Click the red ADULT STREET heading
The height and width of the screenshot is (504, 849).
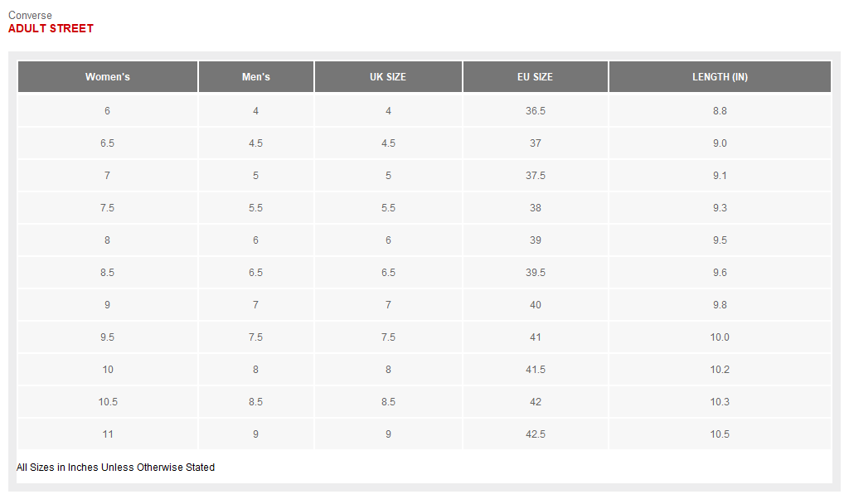(51, 28)
